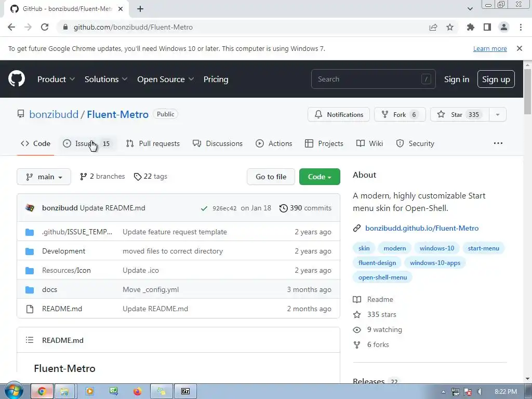Click Learn more in Chrome notice

(x=490, y=48)
